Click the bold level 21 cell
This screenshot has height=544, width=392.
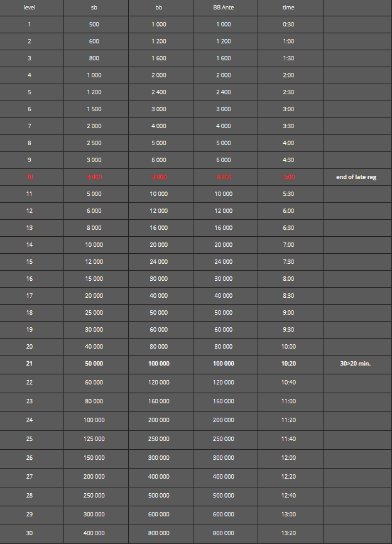(x=29, y=364)
